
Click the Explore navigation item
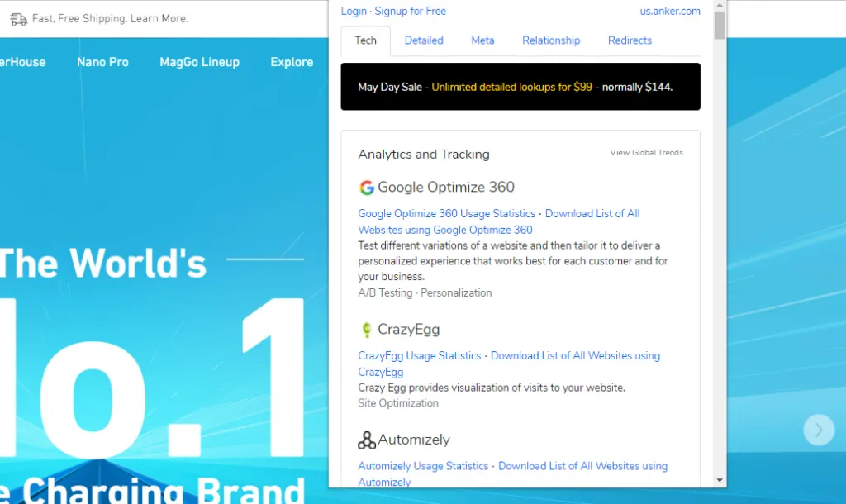(292, 62)
